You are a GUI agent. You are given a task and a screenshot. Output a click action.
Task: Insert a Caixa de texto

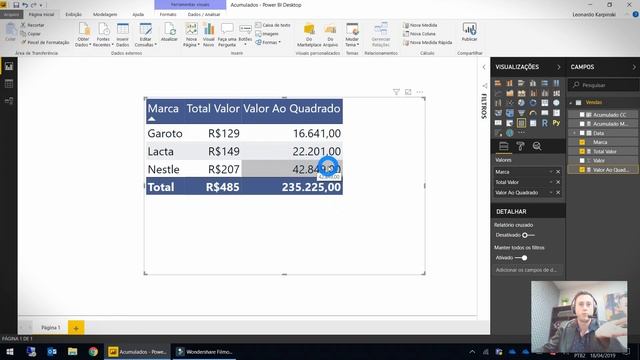[x=273, y=25]
